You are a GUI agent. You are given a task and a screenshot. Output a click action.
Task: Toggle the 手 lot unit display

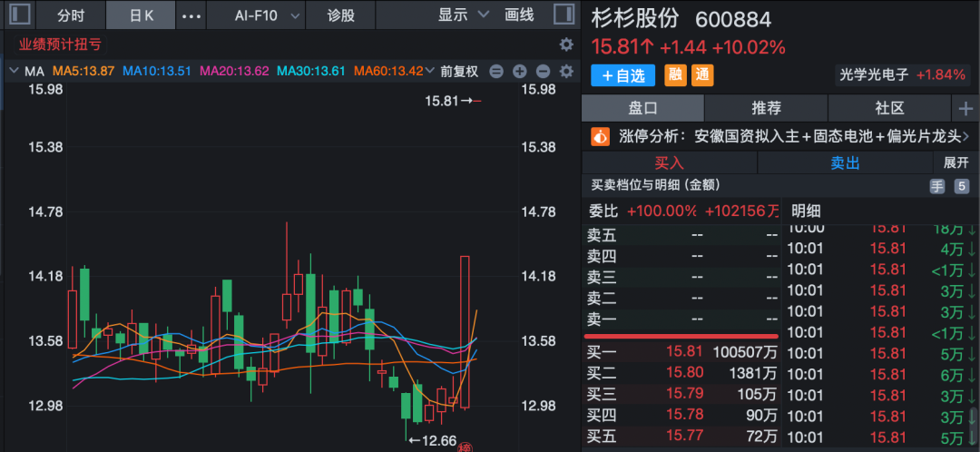[x=936, y=186]
